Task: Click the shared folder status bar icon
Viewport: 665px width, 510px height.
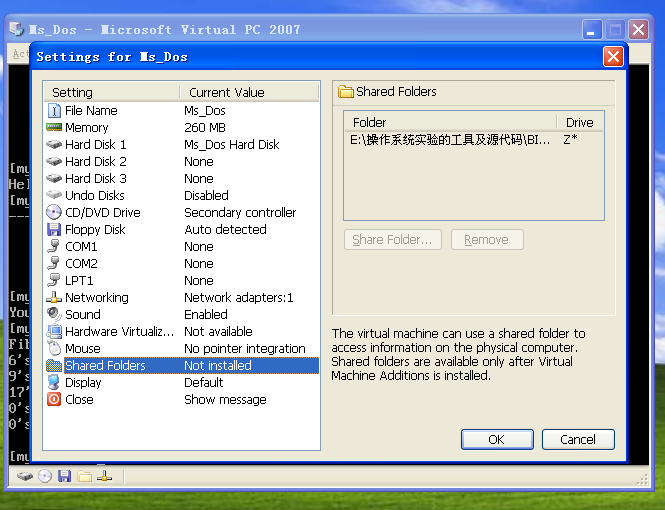Action: pyautogui.click(x=84, y=477)
